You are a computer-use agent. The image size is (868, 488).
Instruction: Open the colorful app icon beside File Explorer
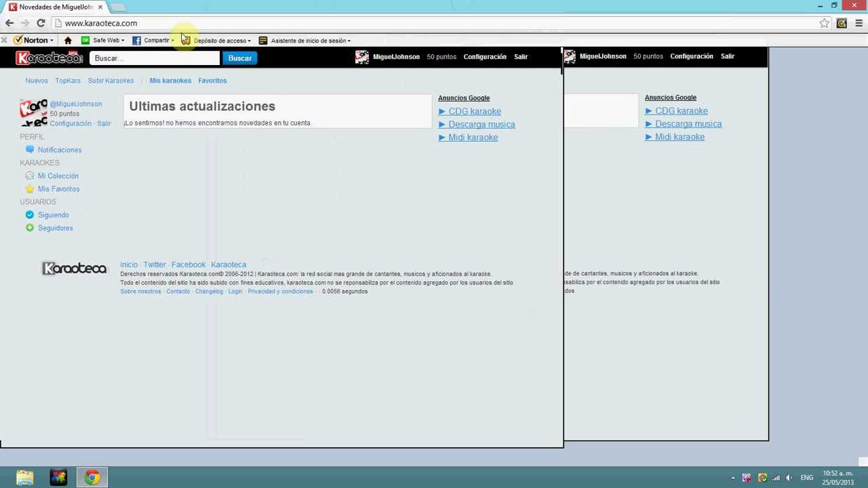[x=58, y=478]
